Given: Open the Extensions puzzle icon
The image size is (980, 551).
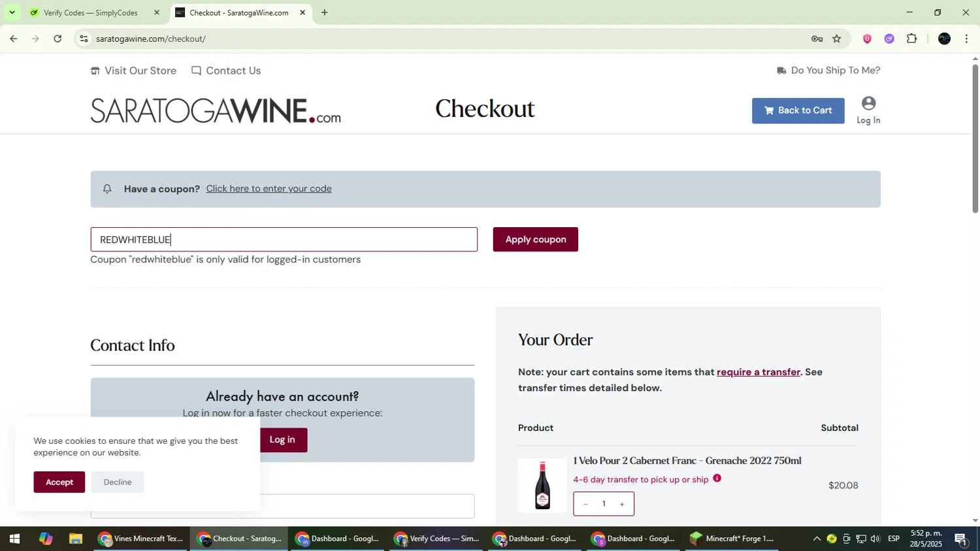Looking at the screenshot, I should (912, 39).
